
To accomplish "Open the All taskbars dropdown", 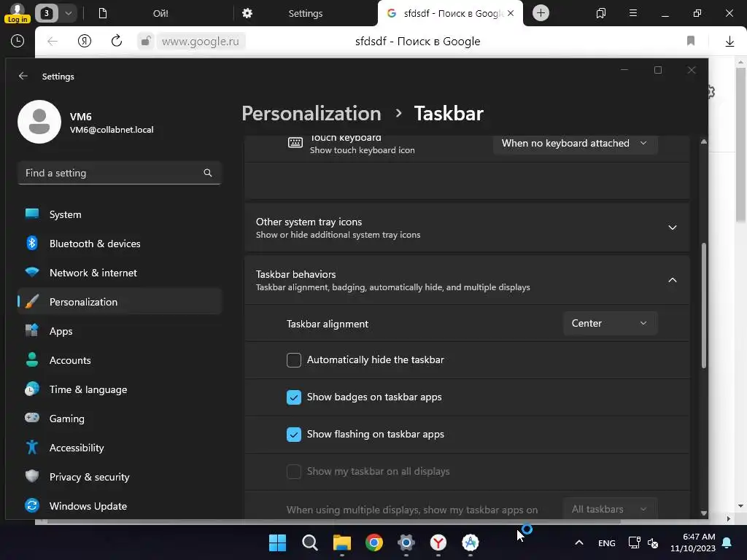I will (610, 509).
